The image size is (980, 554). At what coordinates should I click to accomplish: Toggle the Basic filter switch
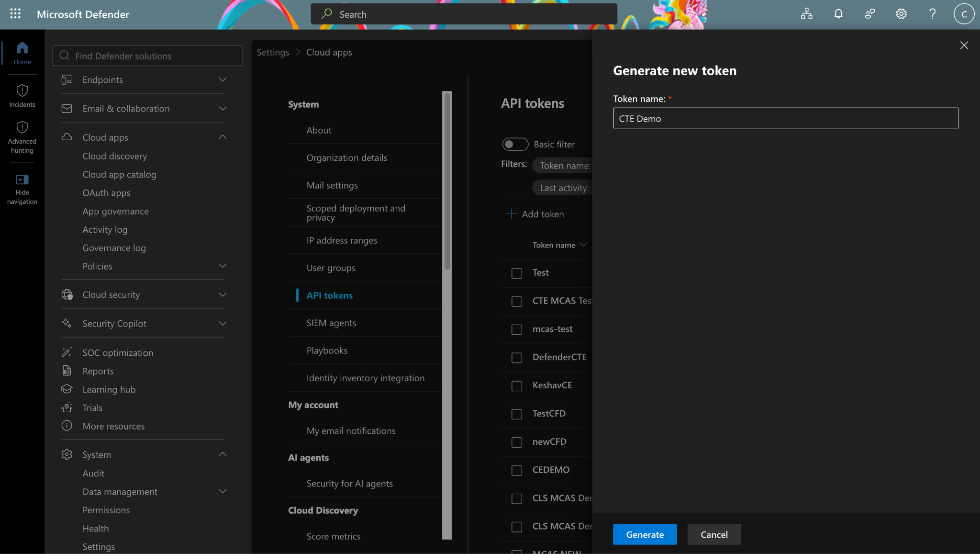[515, 144]
